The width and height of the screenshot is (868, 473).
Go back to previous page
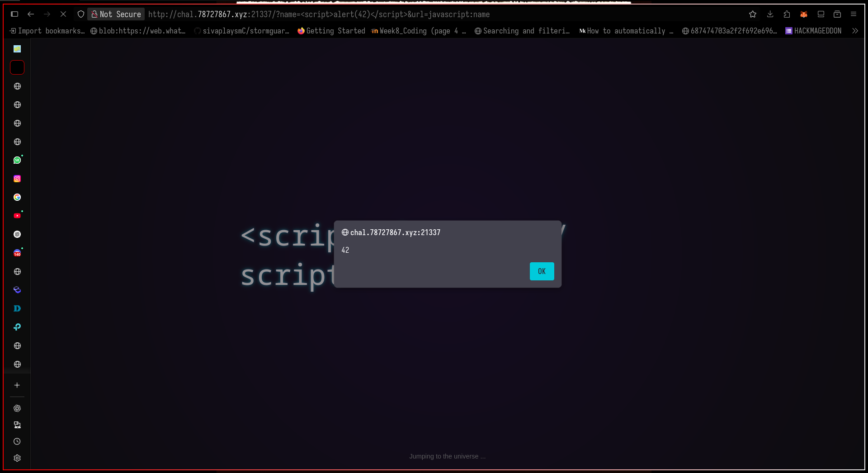(31, 14)
